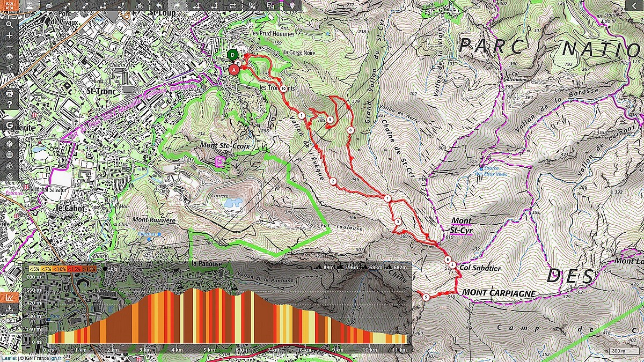644x362 pixels.
Task: Open the search magnifier in left sidebar
Action: tap(10, 24)
